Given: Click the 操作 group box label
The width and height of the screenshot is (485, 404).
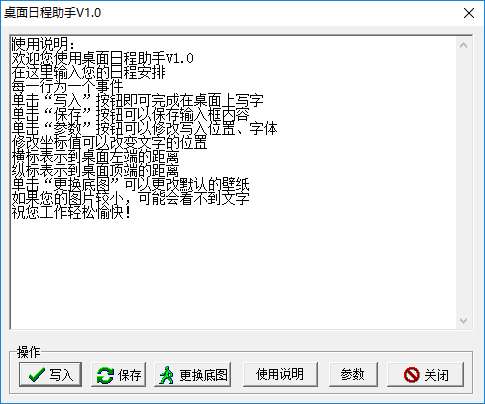Looking at the screenshot, I should [29, 352].
